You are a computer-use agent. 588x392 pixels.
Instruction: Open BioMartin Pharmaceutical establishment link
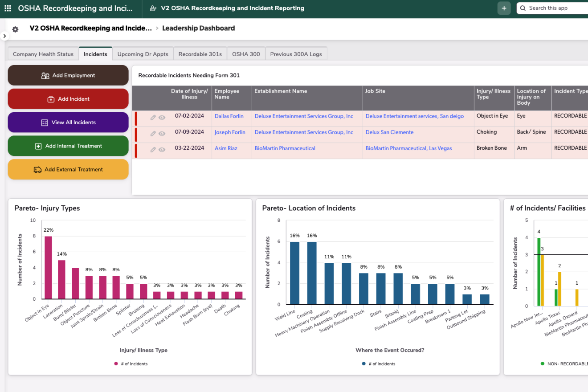[285, 148]
